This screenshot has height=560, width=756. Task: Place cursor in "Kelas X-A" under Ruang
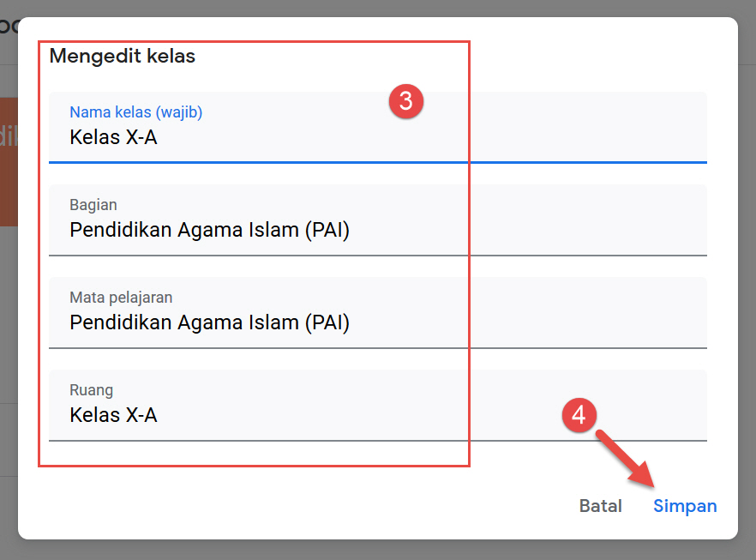[x=113, y=415]
